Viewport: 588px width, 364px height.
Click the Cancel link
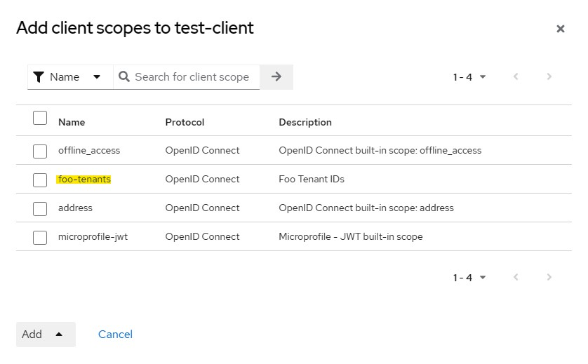[115, 334]
